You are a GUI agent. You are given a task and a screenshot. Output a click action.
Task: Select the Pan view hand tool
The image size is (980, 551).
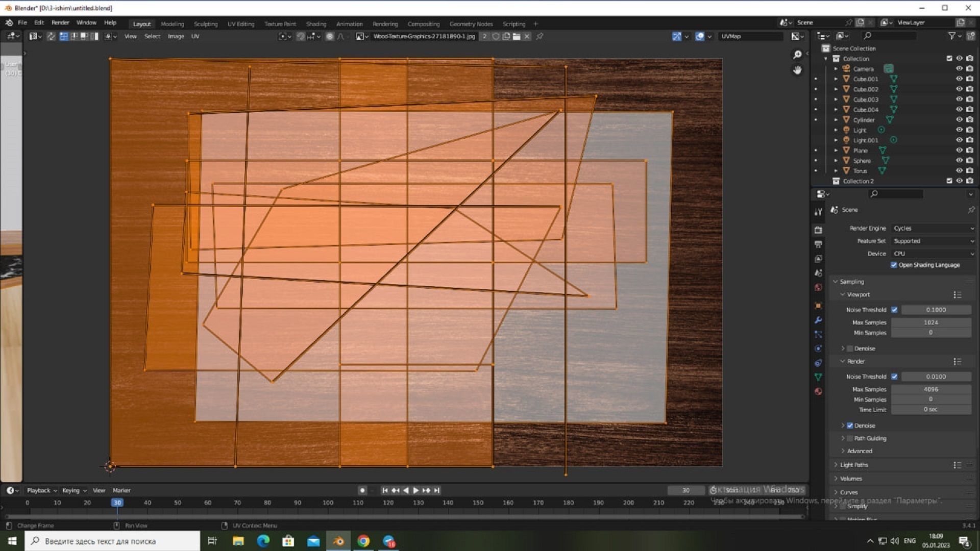pos(797,70)
